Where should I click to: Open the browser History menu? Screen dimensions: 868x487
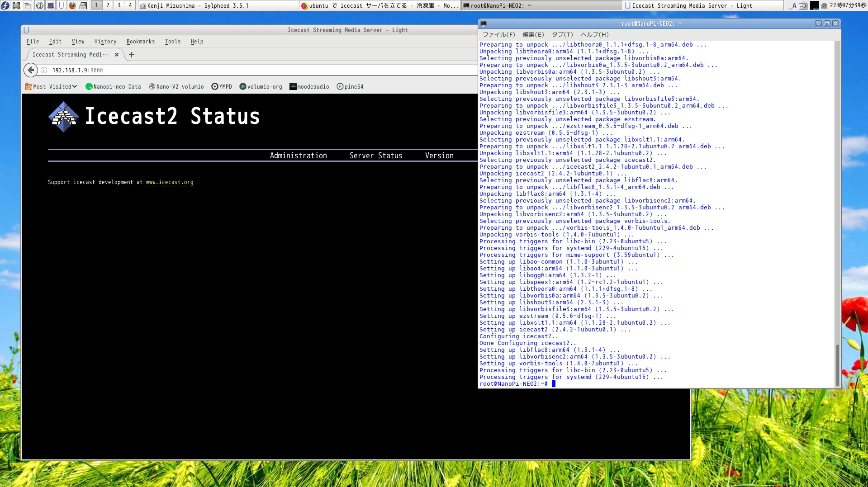[105, 42]
